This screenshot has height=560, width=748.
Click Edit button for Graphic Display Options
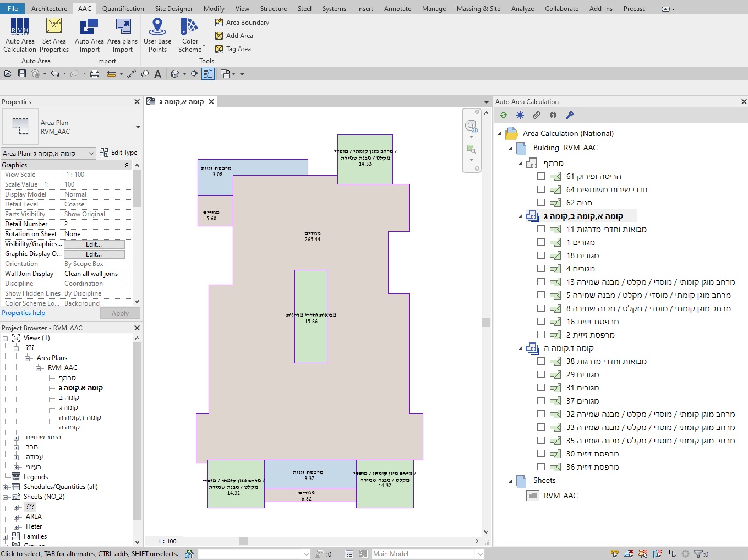94,254
